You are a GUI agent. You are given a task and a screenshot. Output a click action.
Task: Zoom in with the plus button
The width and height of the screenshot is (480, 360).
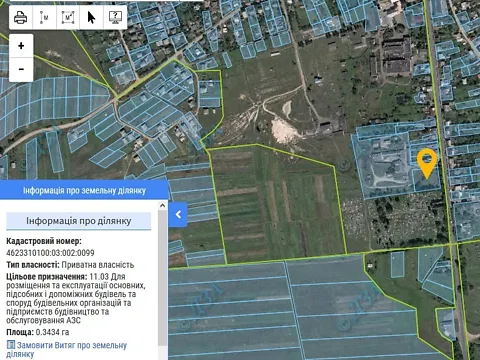(x=21, y=46)
